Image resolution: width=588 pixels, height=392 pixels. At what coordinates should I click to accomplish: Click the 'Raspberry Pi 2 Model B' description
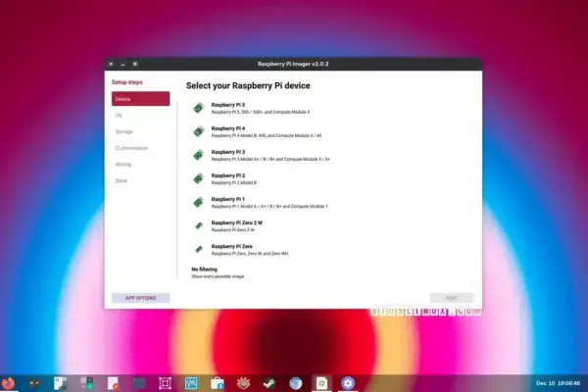click(x=234, y=182)
